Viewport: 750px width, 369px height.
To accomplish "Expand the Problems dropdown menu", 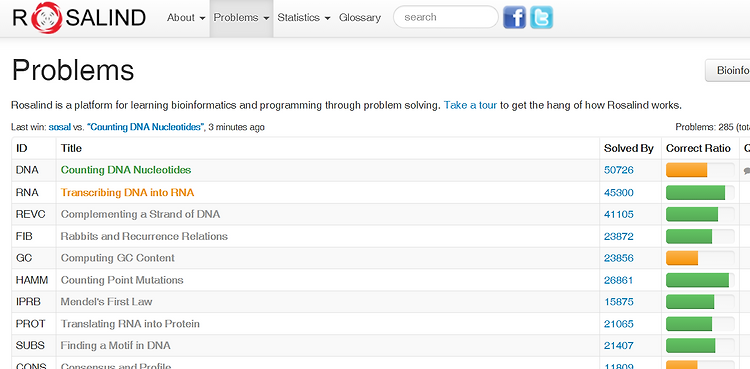I will click(x=241, y=18).
